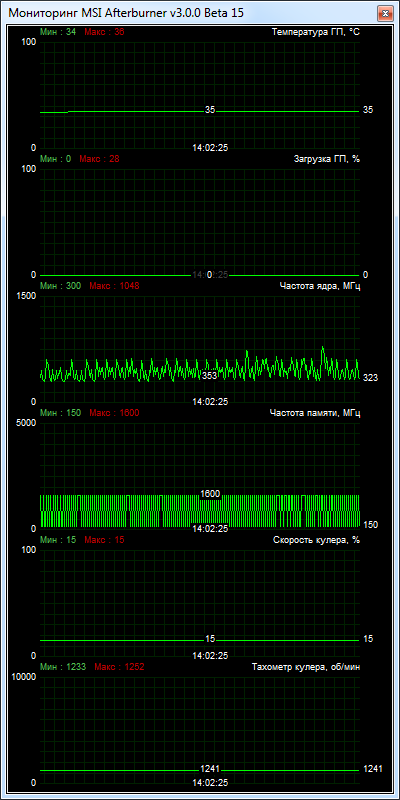
Task: Select the 'Загрузка ГП, %' graph label
Action: coord(327,159)
